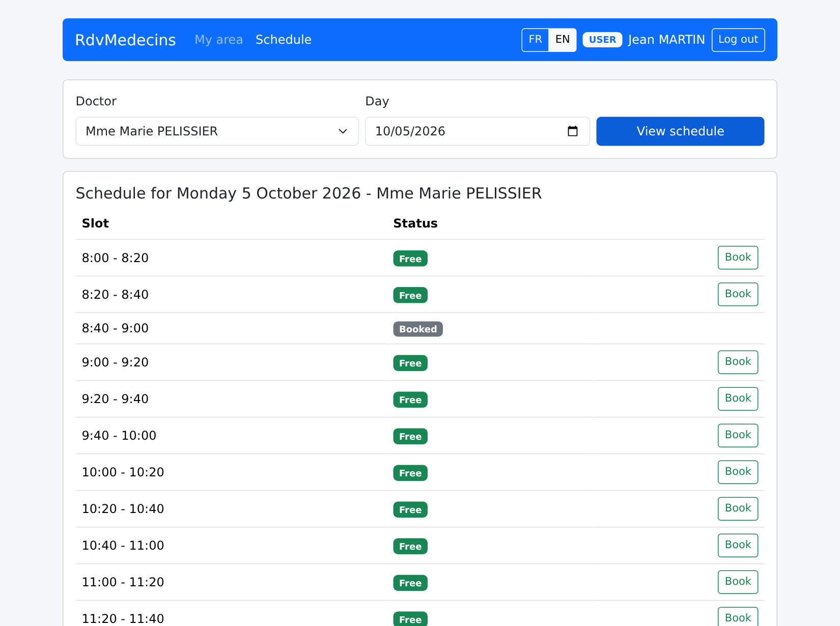Viewport: 840px width, 626px height.
Task: Book the 10:40 - 11:00 slot
Action: [738, 545]
